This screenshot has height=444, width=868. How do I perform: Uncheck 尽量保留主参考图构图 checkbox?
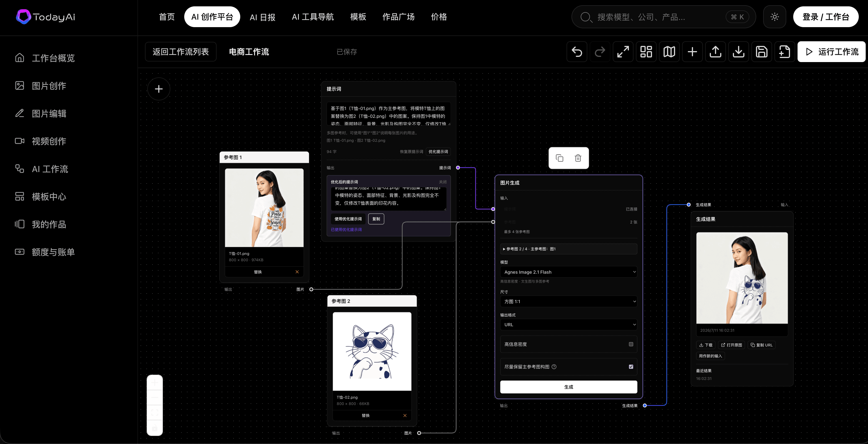pyautogui.click(x=631, y=367)
